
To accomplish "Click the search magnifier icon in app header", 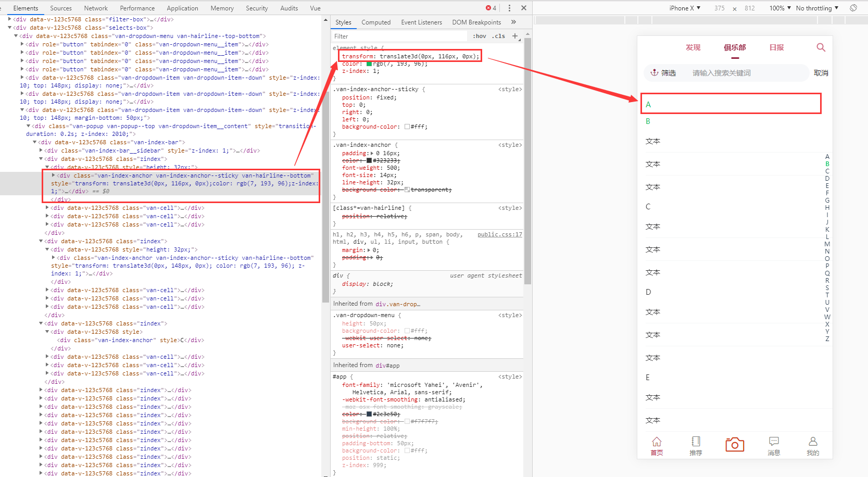I will pos(821,47).
